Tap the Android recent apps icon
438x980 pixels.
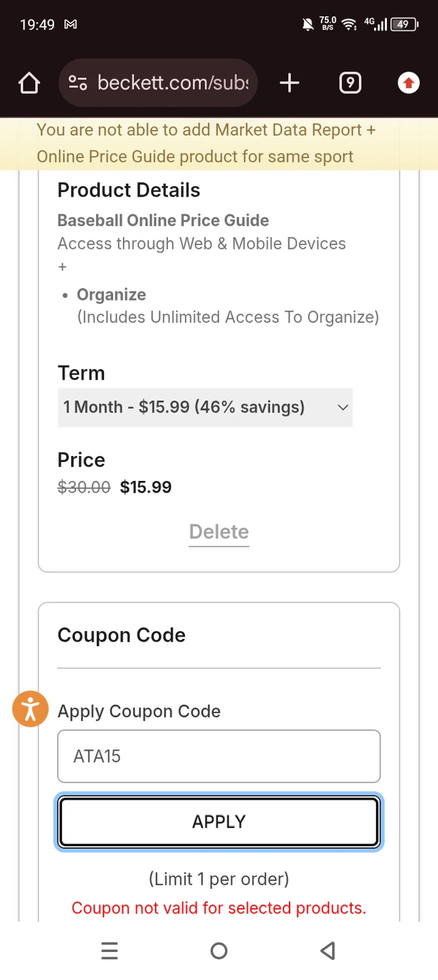coord(110,951)
